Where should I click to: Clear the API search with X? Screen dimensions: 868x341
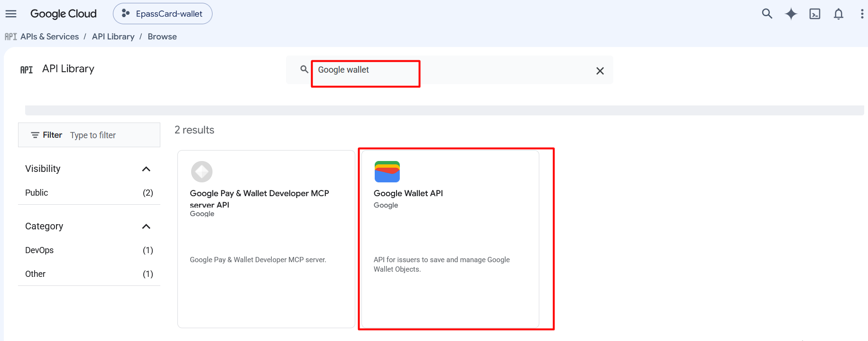click(600, 71)
